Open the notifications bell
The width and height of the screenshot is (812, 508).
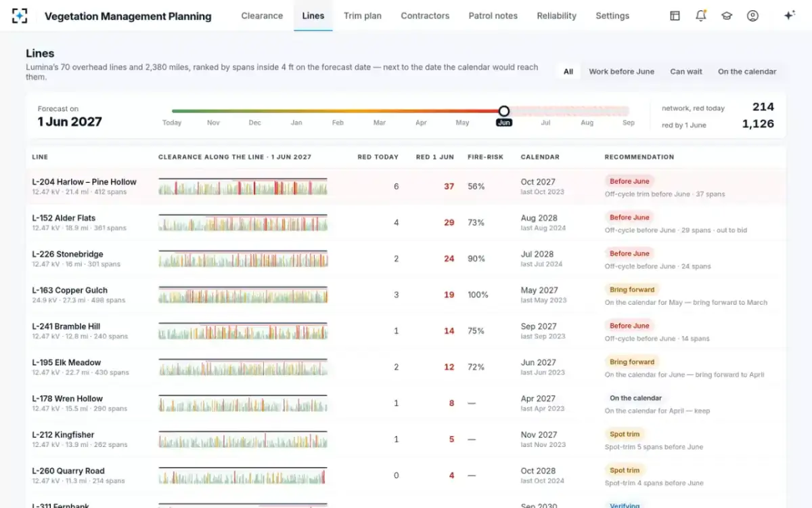pyautogui.click(x=701, y=16)
